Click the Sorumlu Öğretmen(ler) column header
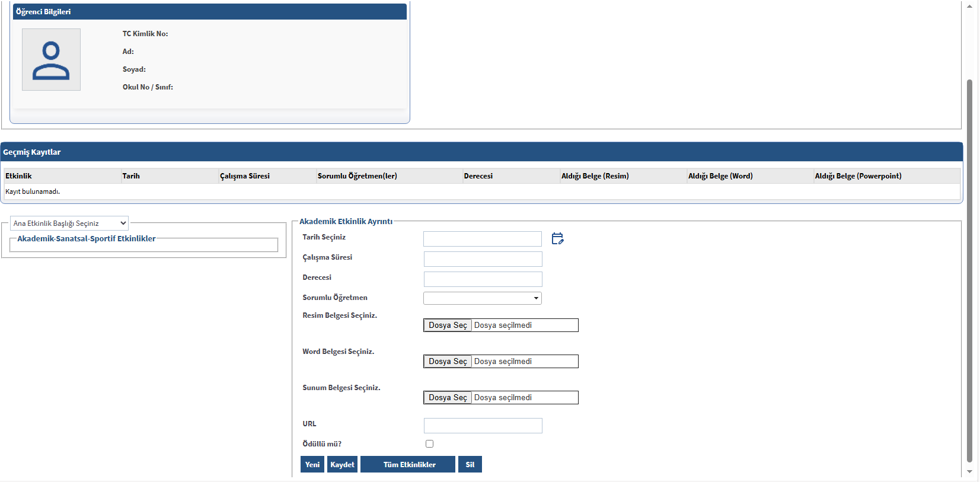The image size is (980, 482). pos(357,176)
